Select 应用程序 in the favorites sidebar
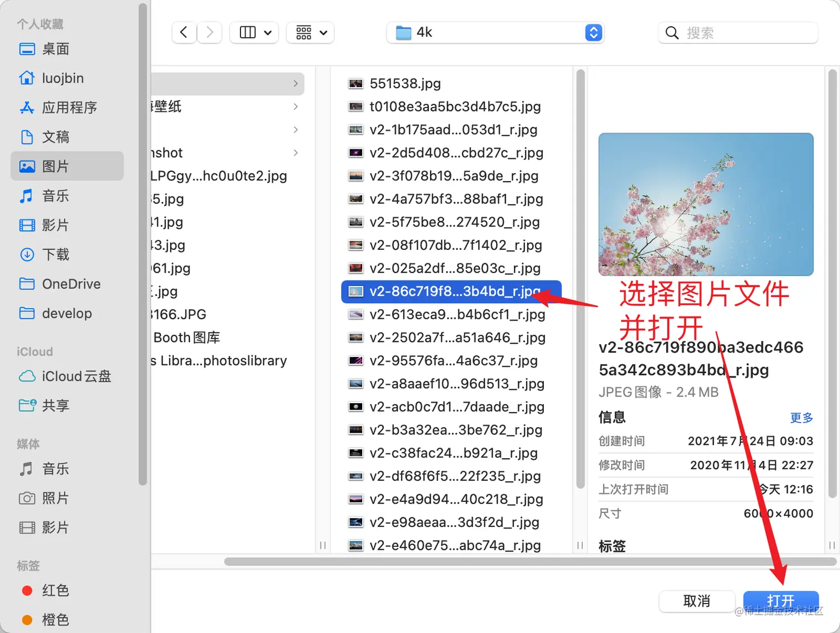 (x=70, y=107)
